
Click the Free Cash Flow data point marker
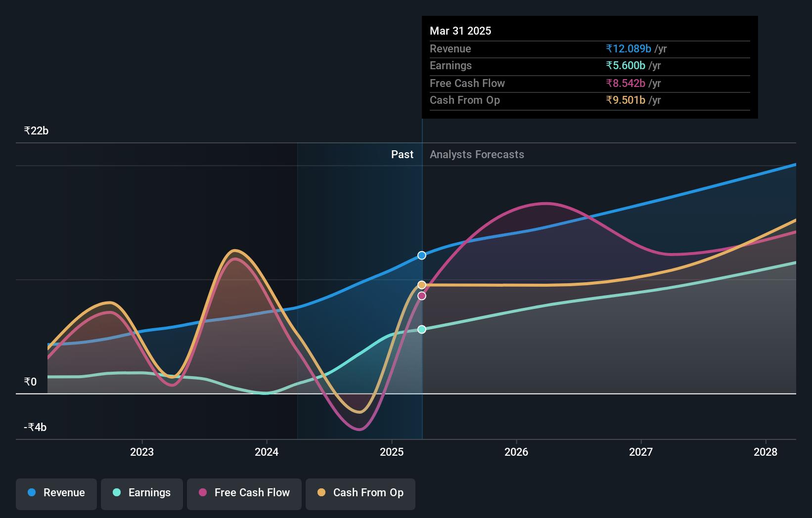tap(422, 296)
